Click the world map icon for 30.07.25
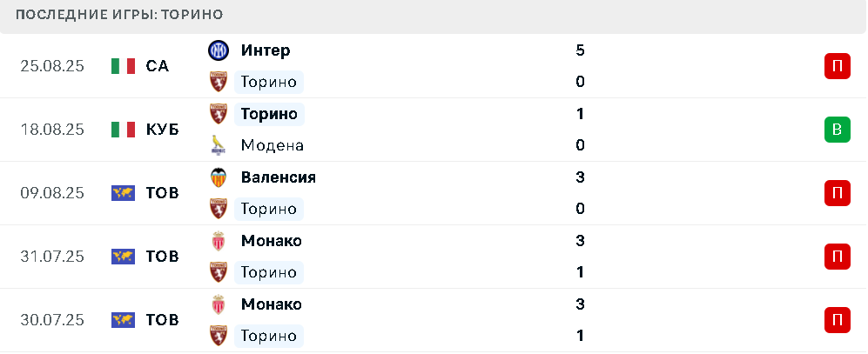 tap(123, 320)
